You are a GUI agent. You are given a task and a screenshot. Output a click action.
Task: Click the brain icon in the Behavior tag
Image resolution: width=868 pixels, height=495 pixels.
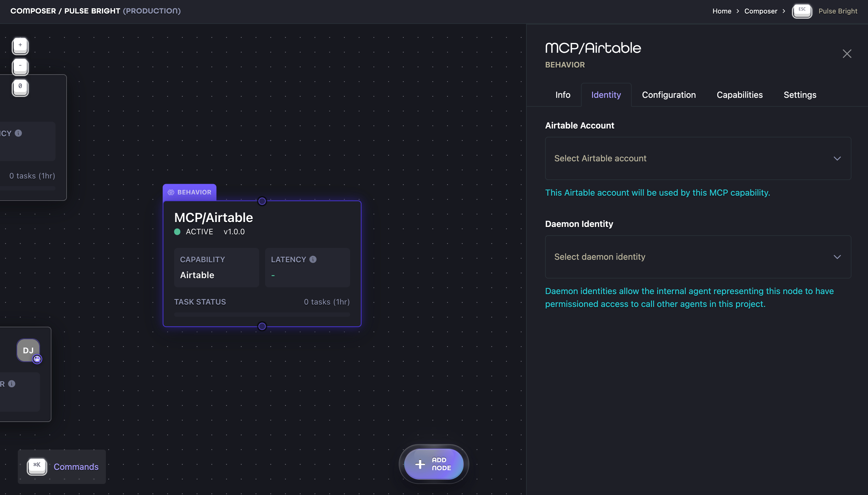click(171, 192)
